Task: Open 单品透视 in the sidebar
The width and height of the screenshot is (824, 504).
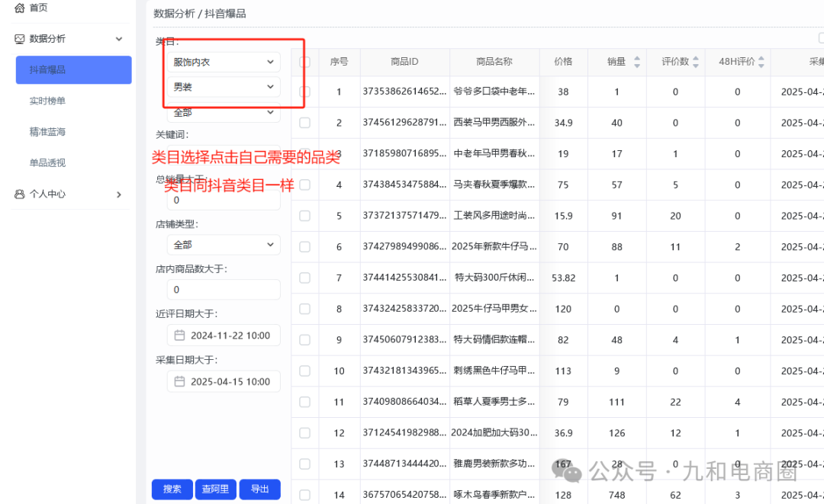Action: coord(47,162)
